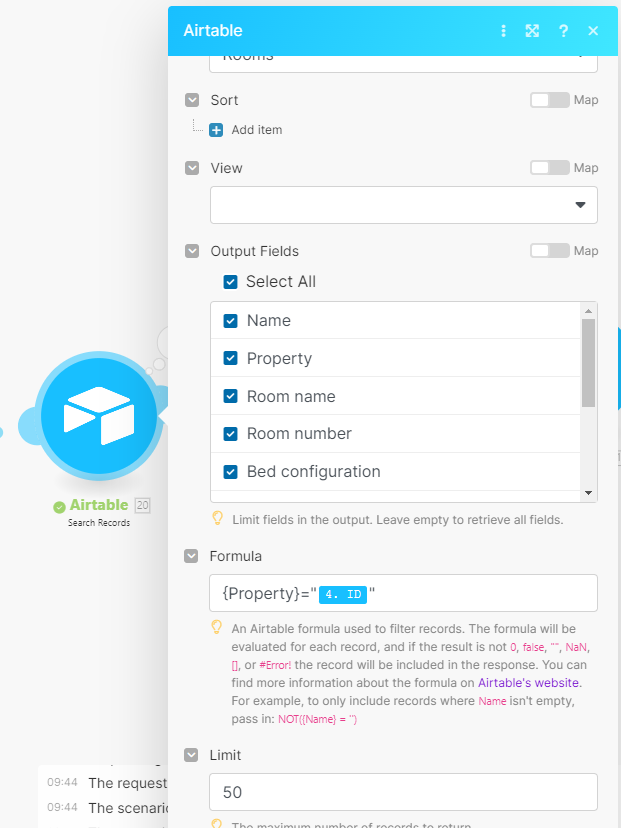
Task: Open the Airtable's website link
Action: pos(528,683)
